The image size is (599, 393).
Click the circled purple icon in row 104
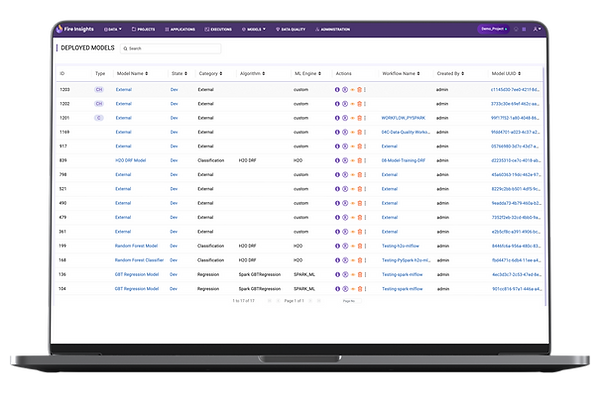tap(345, 289)
